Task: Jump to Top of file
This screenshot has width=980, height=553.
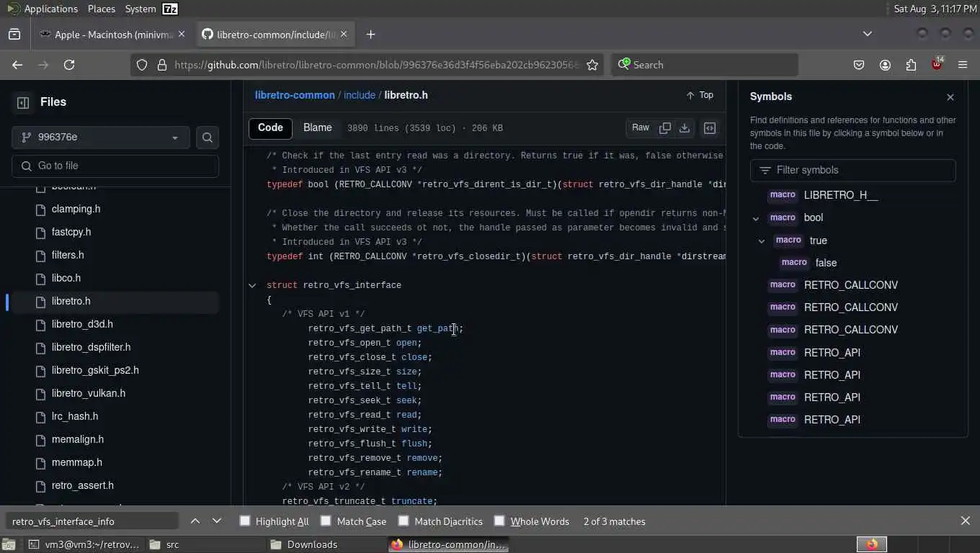Action: coord(700,95)
